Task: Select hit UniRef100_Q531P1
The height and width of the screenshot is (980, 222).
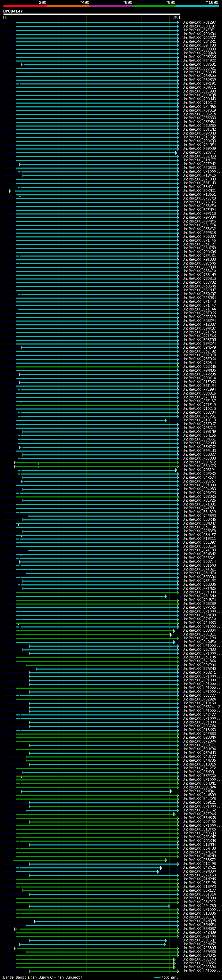Action: [199, 470]
